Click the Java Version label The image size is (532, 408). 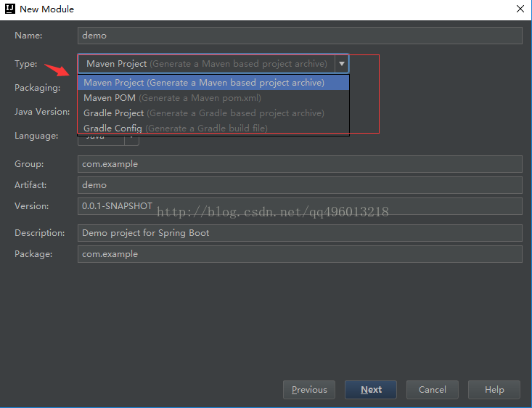pos(42,112)
